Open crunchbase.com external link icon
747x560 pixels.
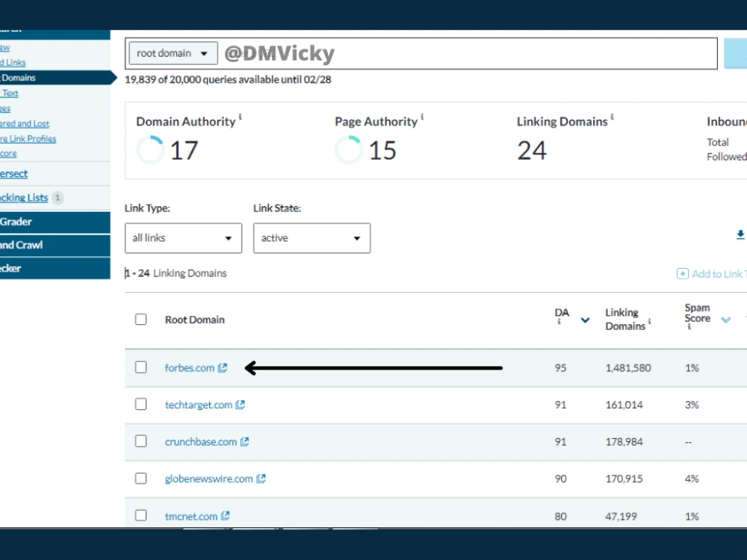pyautogui.click(x=244, y=441)
